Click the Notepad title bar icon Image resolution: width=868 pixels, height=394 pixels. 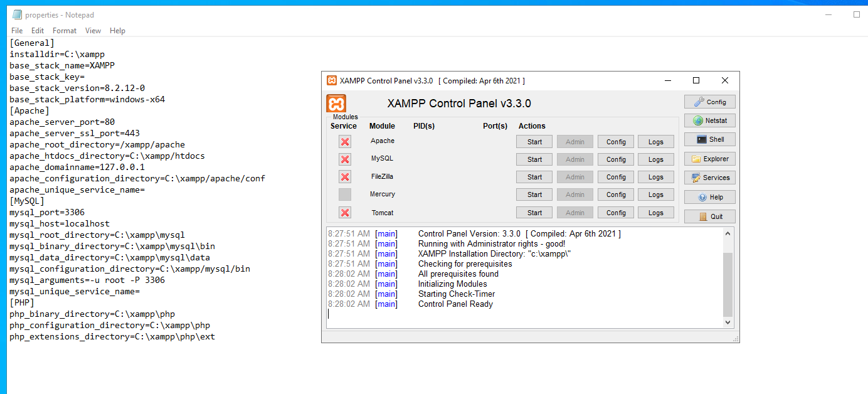[x=16, y=14]
